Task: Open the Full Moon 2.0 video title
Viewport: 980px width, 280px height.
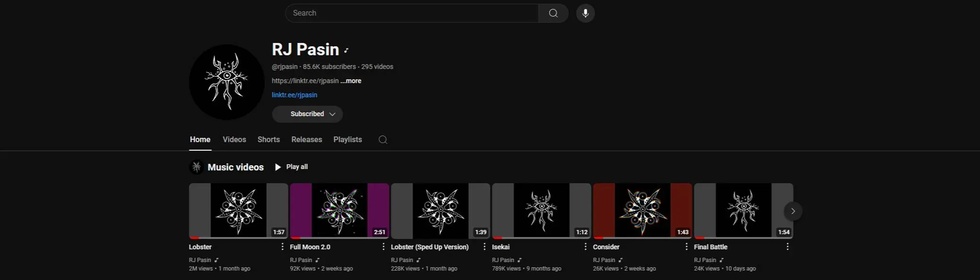Action: [310, 247]
